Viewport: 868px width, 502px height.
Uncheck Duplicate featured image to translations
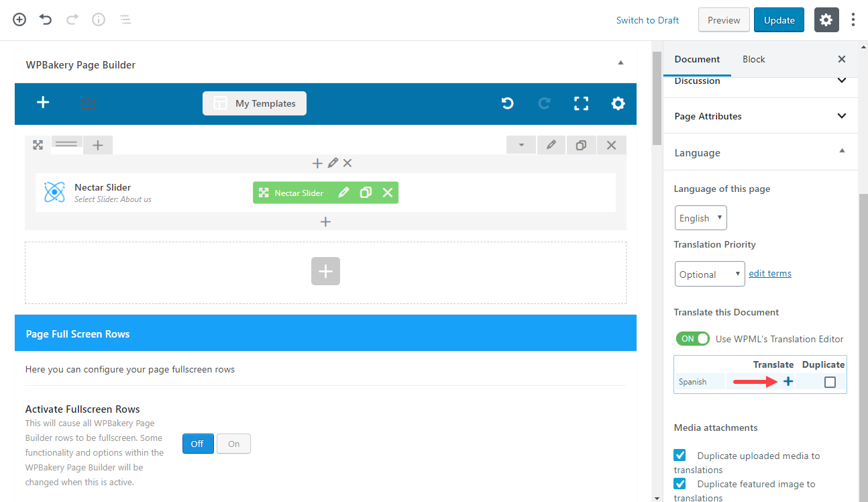pyautogui.click(x=680, y=483)
